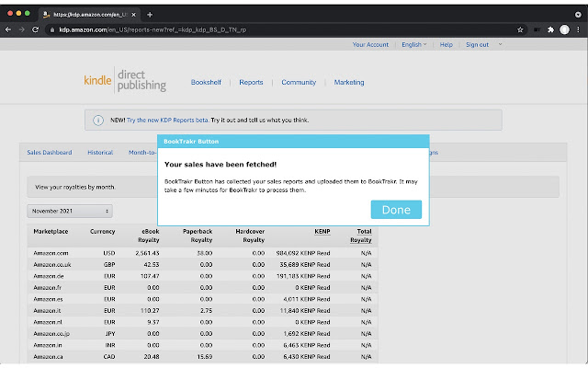Bookmark this page with the star icon
The width and height of the screenshot is (588, 368).
tap(521, 29)
